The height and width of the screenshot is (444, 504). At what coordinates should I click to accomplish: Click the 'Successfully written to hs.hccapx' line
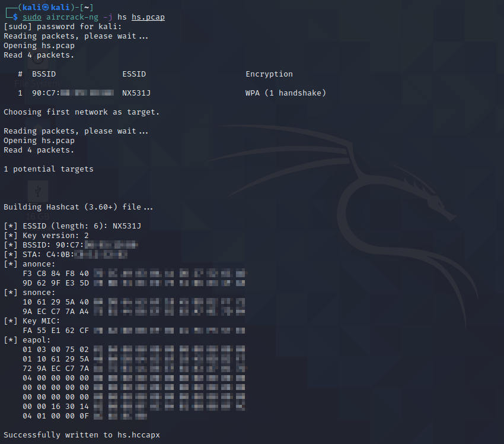coord(82,435)
